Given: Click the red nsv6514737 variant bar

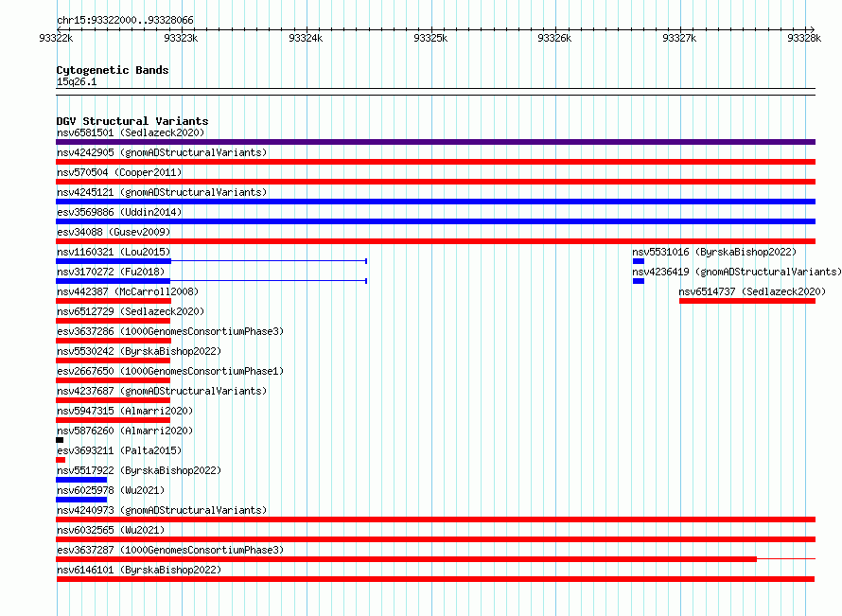Looking at the screenshot, I should click(x=747, y=301).
